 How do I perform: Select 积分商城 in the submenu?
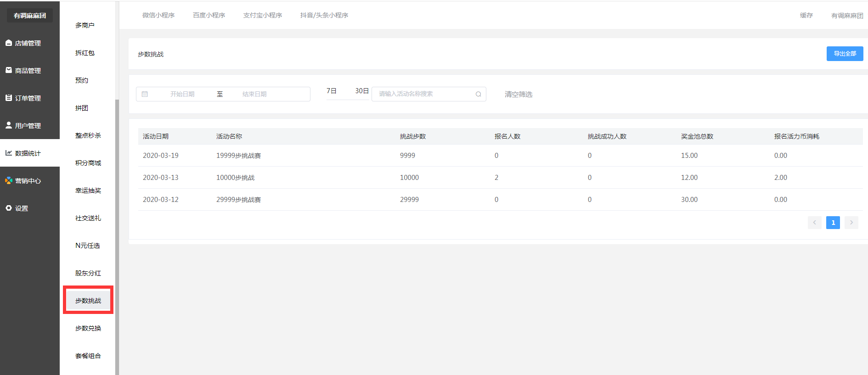[88, 163]
